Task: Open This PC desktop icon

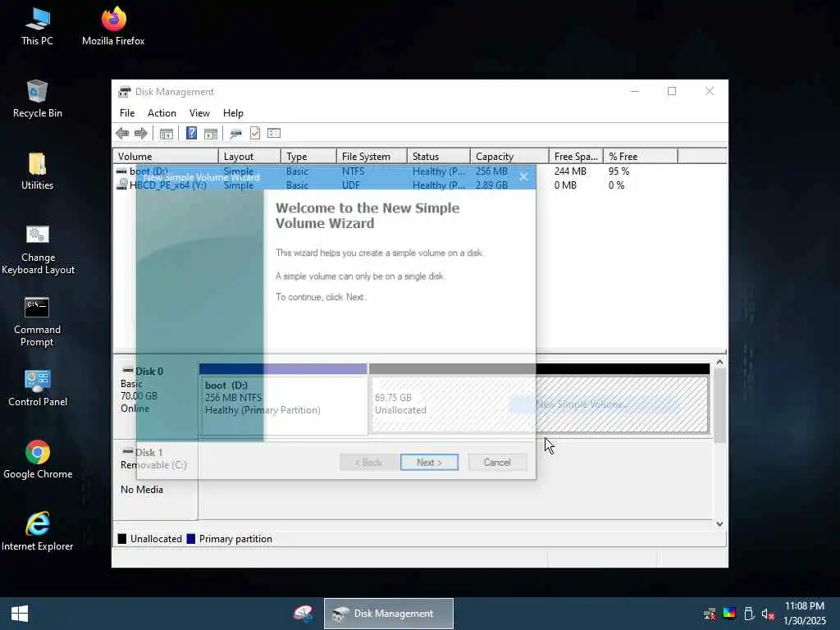Action: click(x=38, y=27)
